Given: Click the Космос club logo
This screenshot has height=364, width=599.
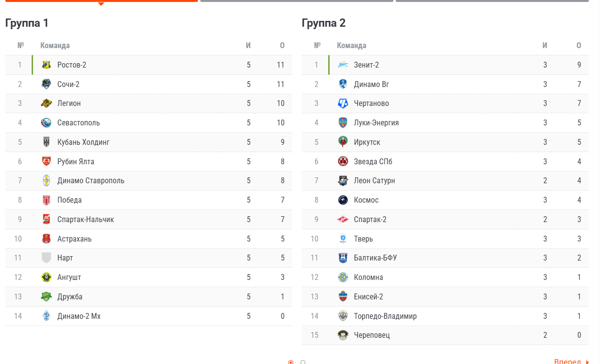Looking at the screenshot, I should 343,200.
